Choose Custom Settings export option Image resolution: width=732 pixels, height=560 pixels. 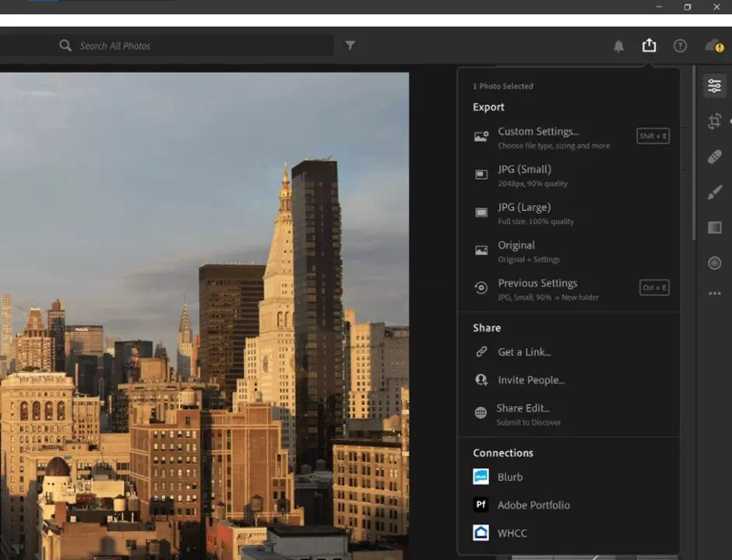tap(569, 137)
